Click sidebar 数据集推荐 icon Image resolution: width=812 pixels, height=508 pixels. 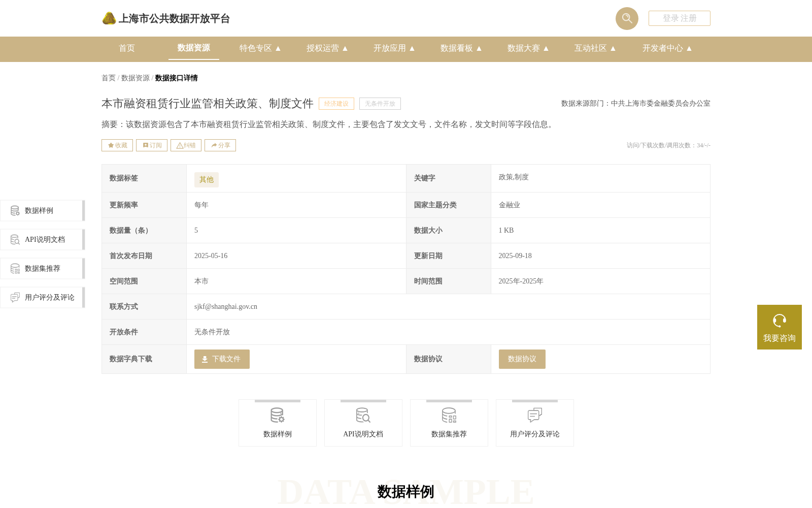(15, 268)
